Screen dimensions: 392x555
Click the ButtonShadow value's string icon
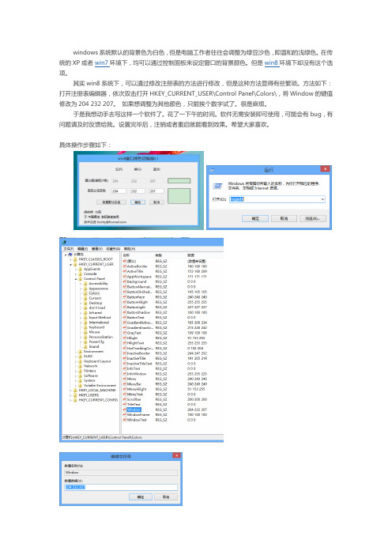point(125,312)
